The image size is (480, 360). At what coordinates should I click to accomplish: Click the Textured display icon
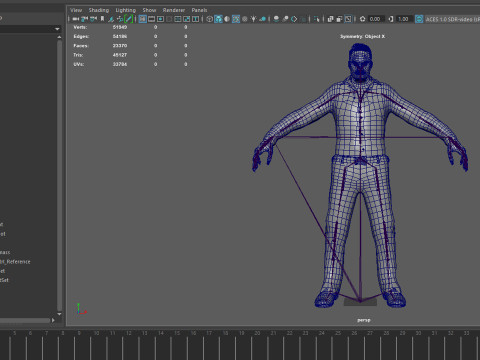click(245, 19)
